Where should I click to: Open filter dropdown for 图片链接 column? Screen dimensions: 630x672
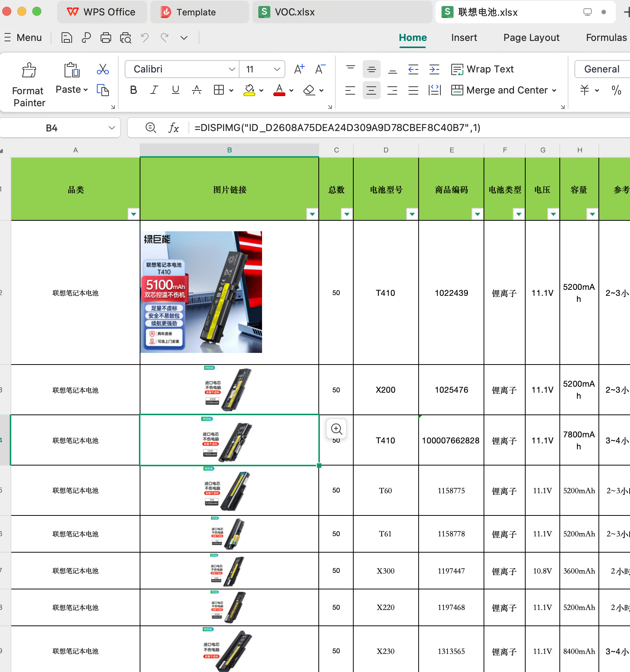click(x=312, y=214)
